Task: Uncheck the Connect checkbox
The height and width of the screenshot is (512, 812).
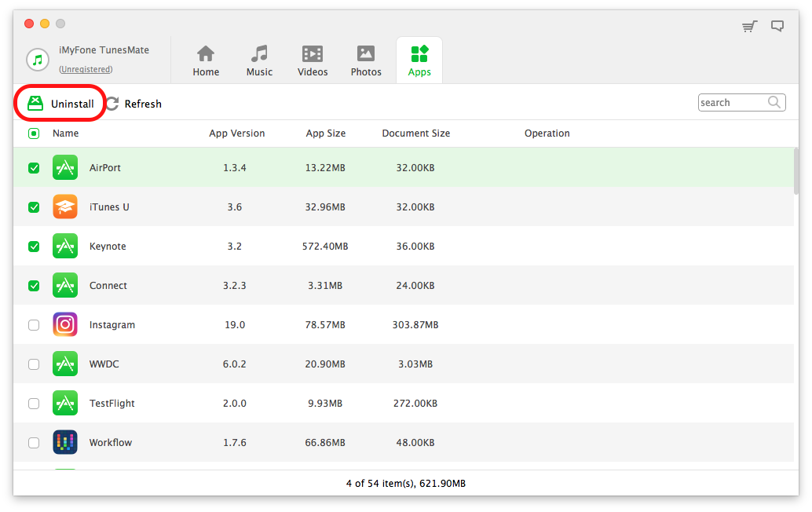Action: 34,286
